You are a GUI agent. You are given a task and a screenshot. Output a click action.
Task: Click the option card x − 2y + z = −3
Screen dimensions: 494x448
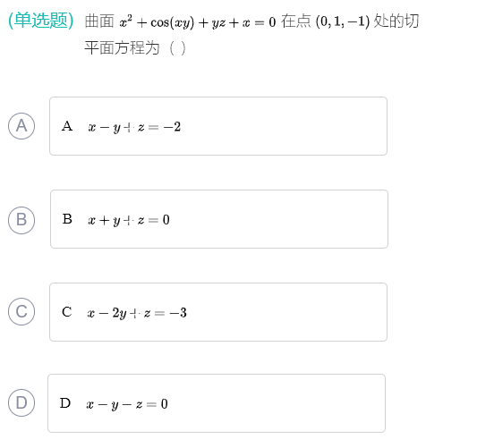[218, 312]
